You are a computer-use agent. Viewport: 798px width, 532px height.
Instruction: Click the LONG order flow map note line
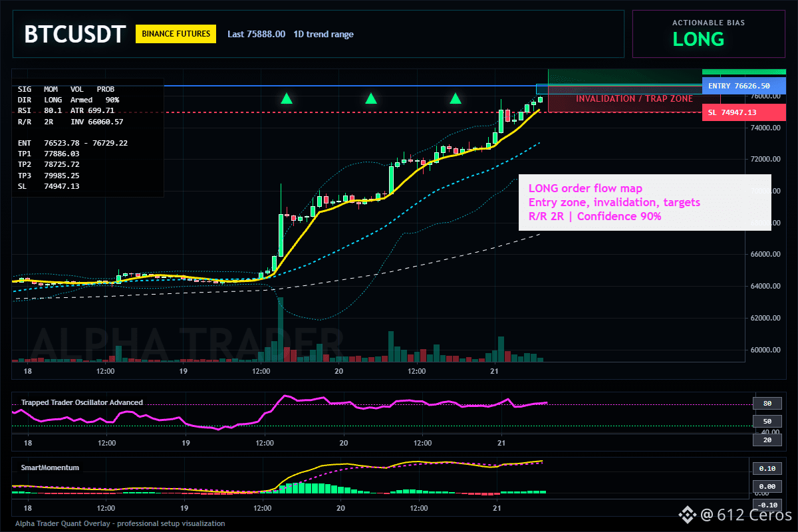click(x=585, y=188)
